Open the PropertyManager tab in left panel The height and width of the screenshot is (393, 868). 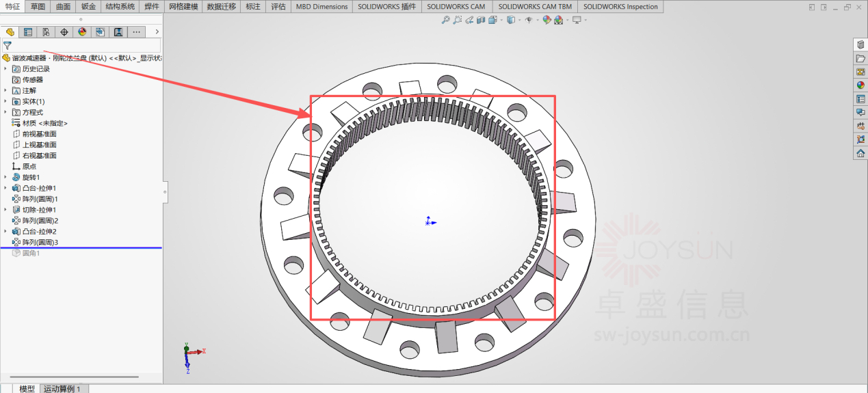click(x=28, y=32)
